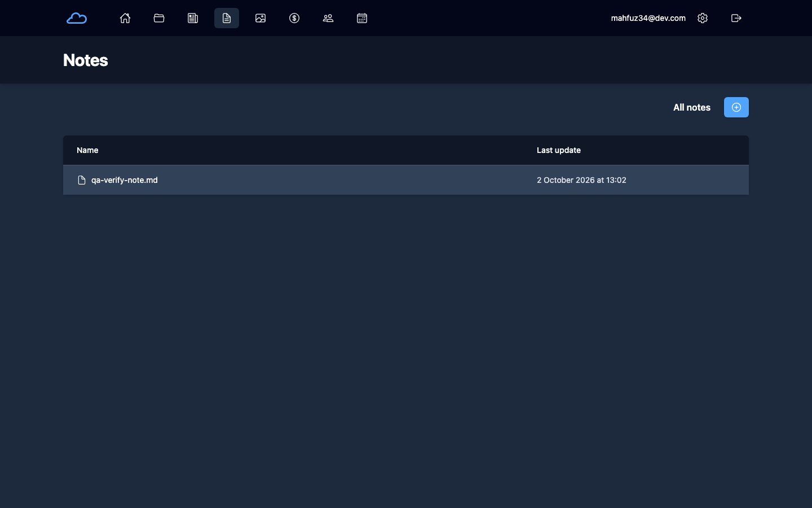Click the 2 October 2026 at 13:02 cell
Image resolution: width=812 pixels, height=508 pixels.
581,180
